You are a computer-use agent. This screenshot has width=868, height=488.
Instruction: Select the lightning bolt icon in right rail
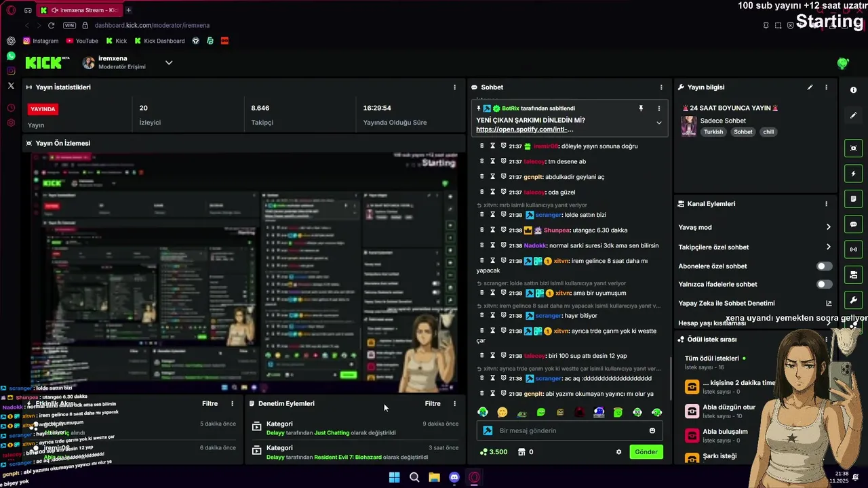853,174
